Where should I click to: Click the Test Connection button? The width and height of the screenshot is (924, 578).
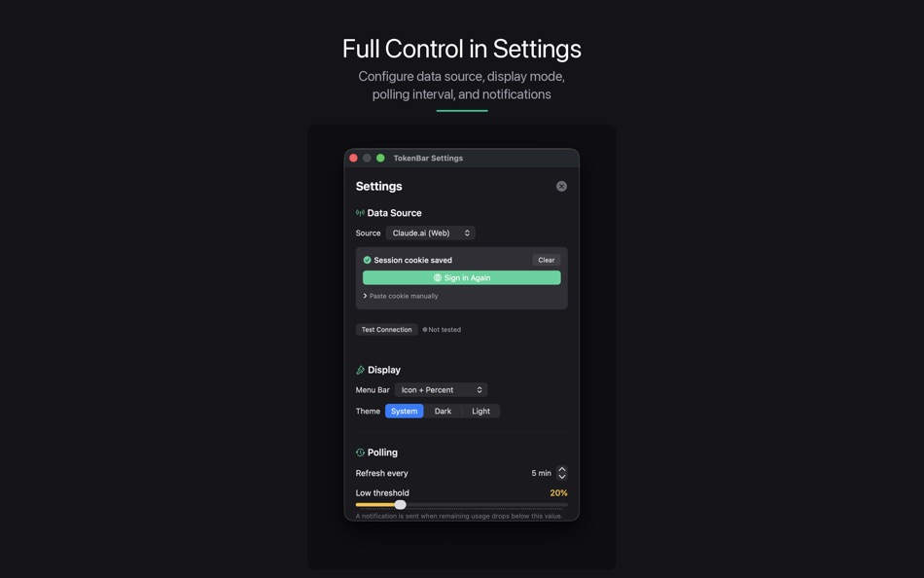(x=386, y=330)
